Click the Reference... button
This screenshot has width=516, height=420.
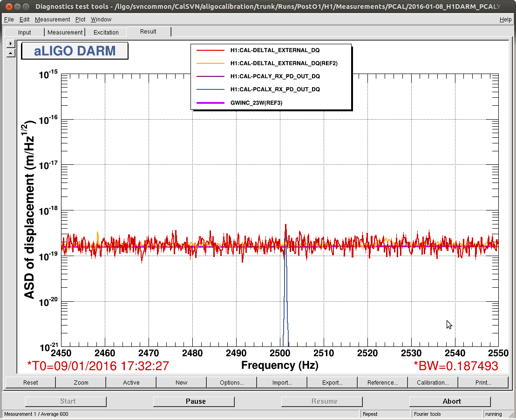click(382, 382)
